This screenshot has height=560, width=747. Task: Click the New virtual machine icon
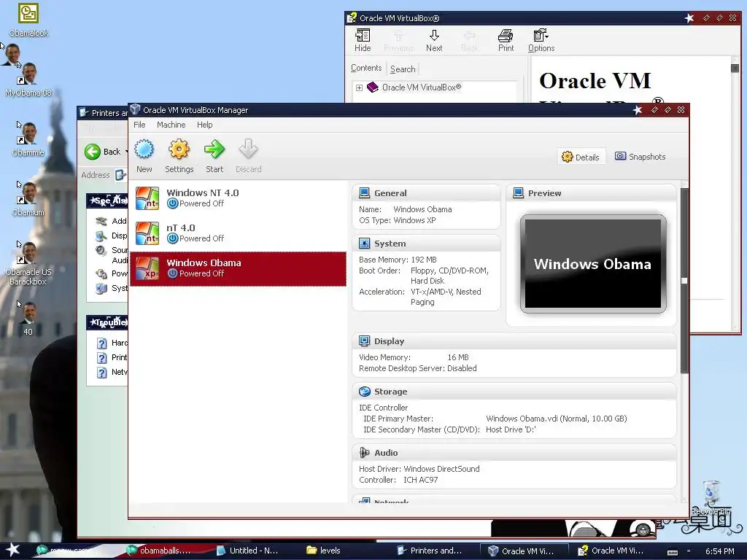[144, 149]
